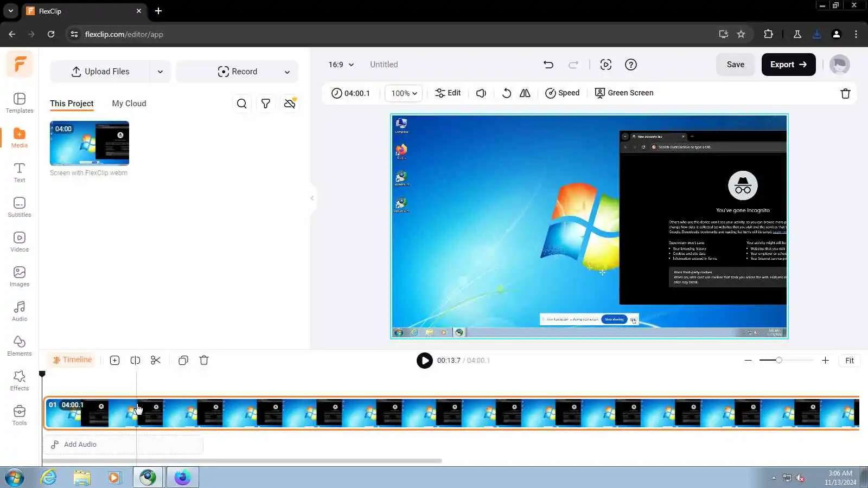
Task: Switch to This Project tab
Action: [72, 104]
